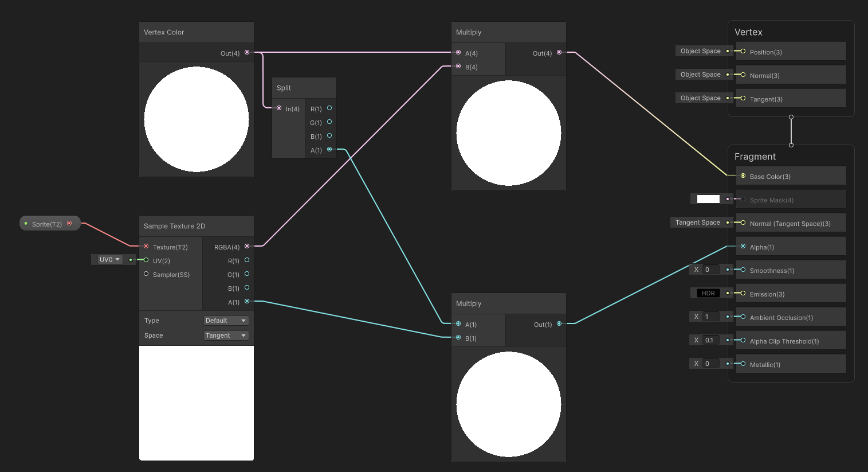Click the Emission(3) port on Fragment
Image resolution: width=868 pixels, height=472 pixels.
coord(743,294)
